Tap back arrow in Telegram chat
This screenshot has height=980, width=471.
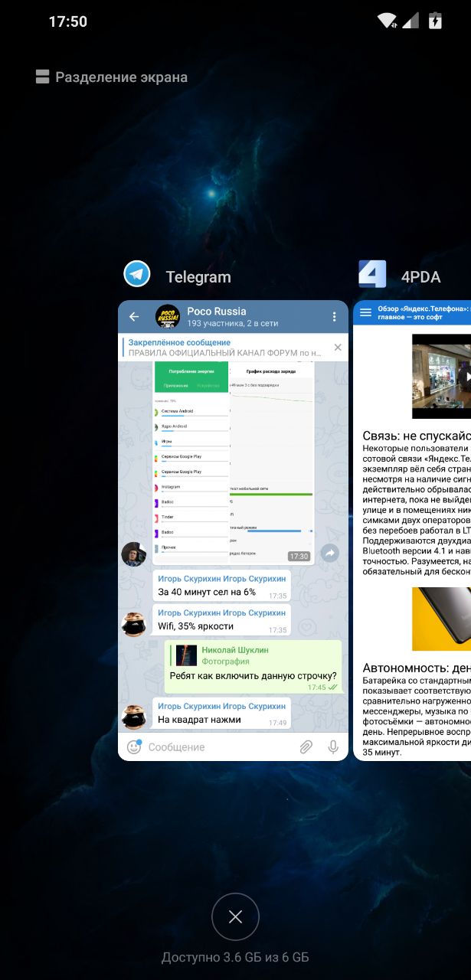[x=134, y=316]
